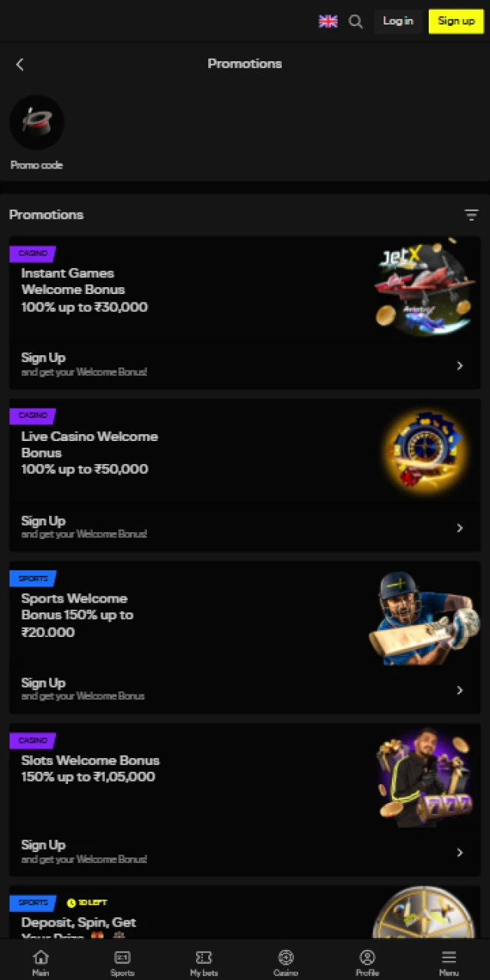The width and height of the screenshot is (490, 980).
Task: Open the Promo code hat icon
Action: point(37,122)
